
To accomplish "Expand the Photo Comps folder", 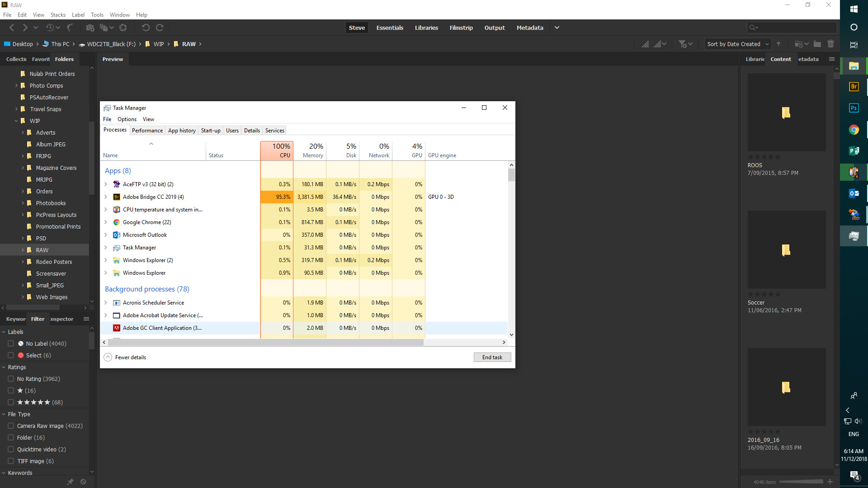I will (x=16, y=85).
